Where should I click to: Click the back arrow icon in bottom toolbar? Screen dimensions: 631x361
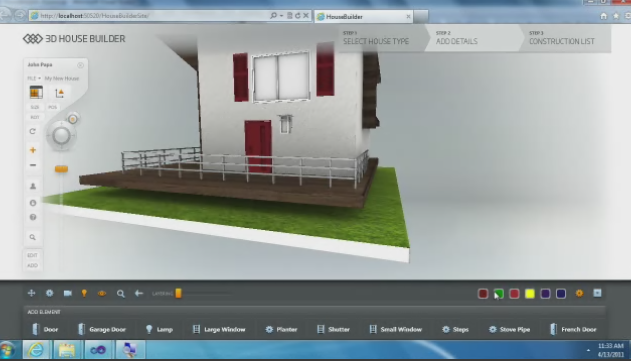point(139,293)
